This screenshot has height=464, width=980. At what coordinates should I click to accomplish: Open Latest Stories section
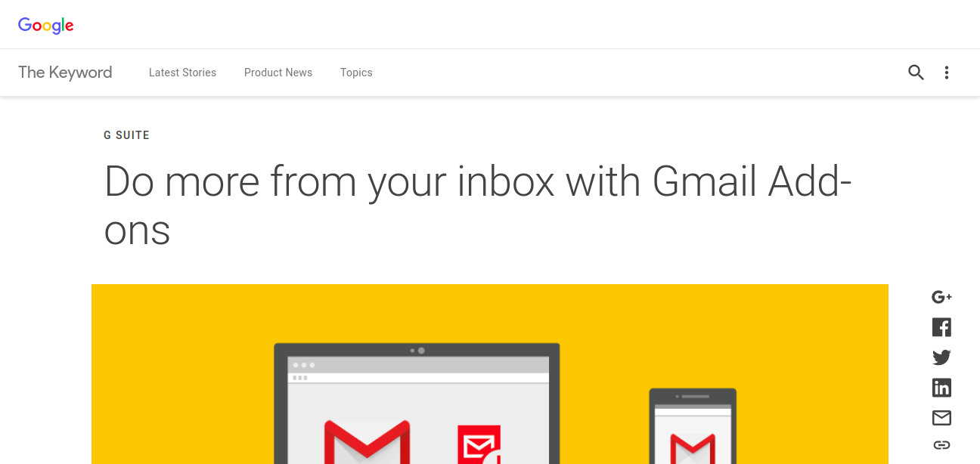click(182, 73)
